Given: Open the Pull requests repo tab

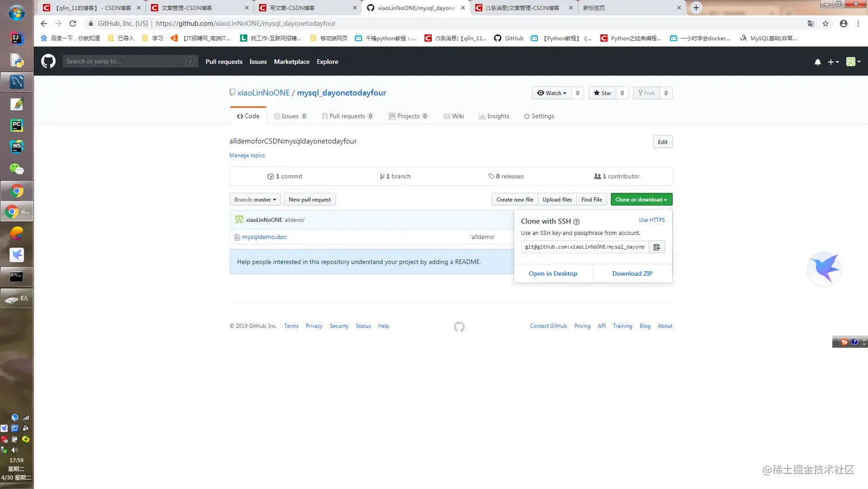Looking at the screenshot, I should (x=348, y=116).
